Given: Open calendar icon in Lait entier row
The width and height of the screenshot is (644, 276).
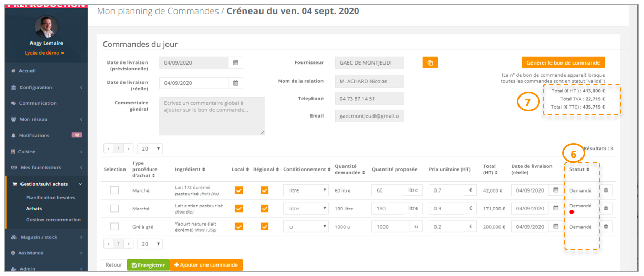Looking at the screenshot, I should tap(556, 208).
